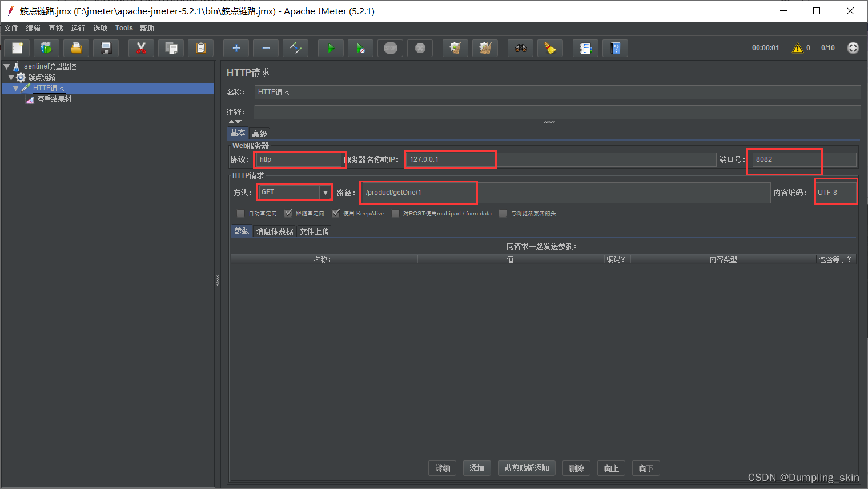
Task: Start the test with green play icon
Action: point(331,48)
